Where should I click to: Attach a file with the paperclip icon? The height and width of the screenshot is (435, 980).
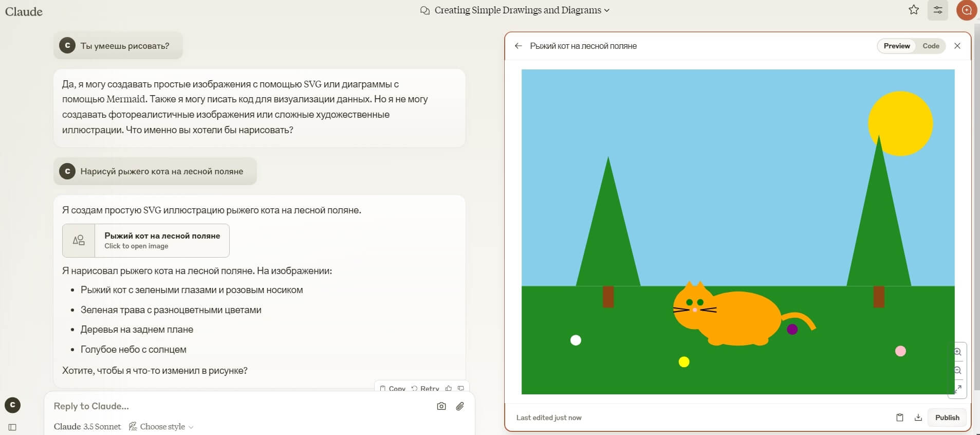(460, 406)
